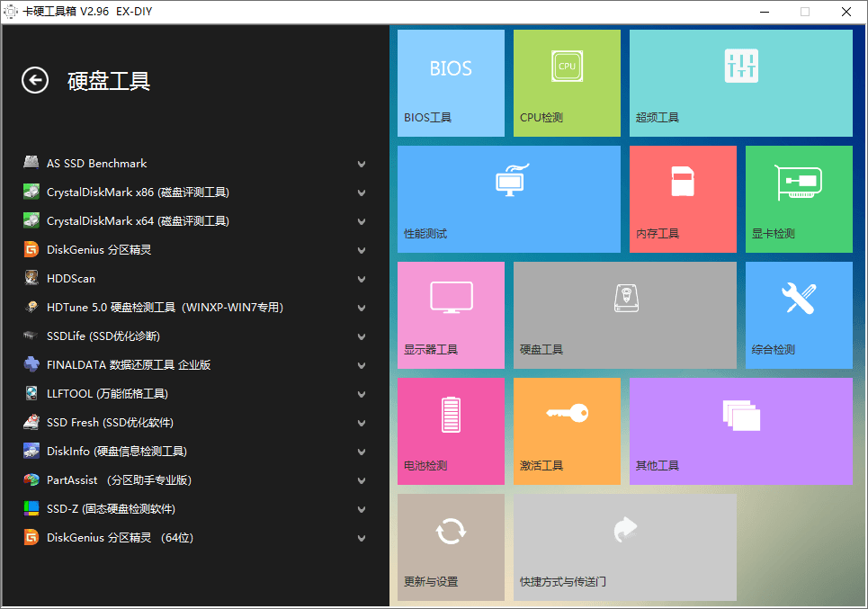Select the 显卡检测 graphics card detection tile
The height and width of the screenshot is (609, 868).
coord(798,199)
